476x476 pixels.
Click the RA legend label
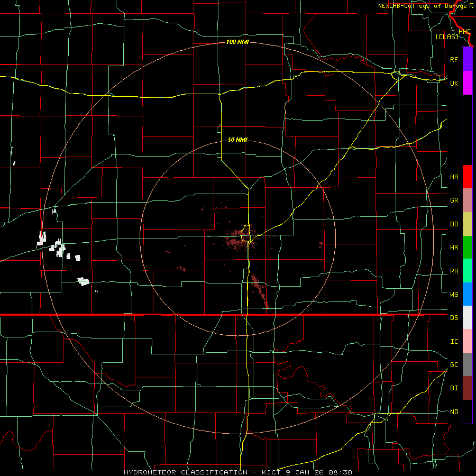tap(454, 271)
